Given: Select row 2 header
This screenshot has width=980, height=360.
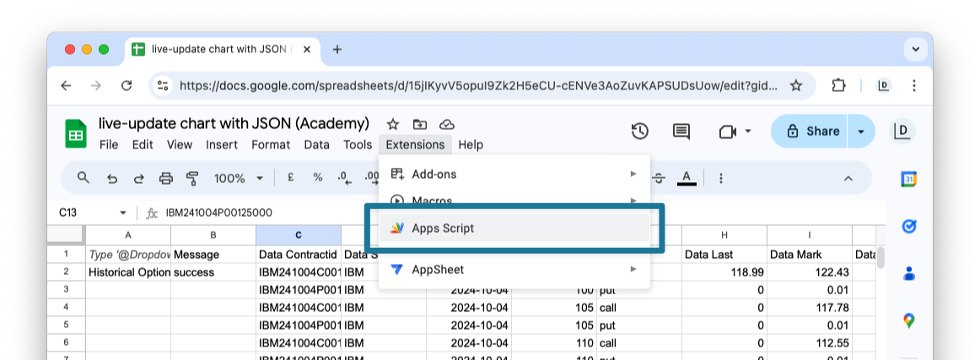Looking at the screenshot, I should (x=67, y=271).
